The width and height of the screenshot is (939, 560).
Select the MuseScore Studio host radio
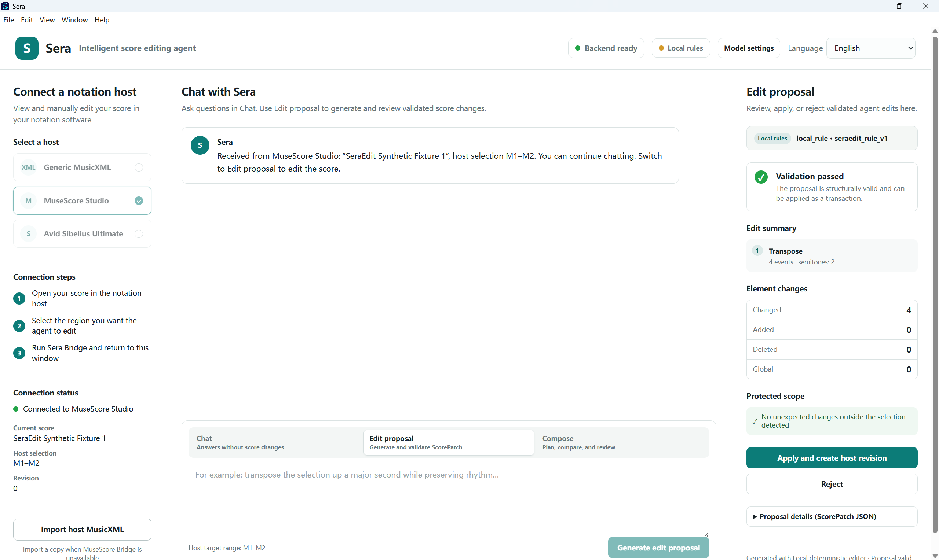[x=139, y=201]
